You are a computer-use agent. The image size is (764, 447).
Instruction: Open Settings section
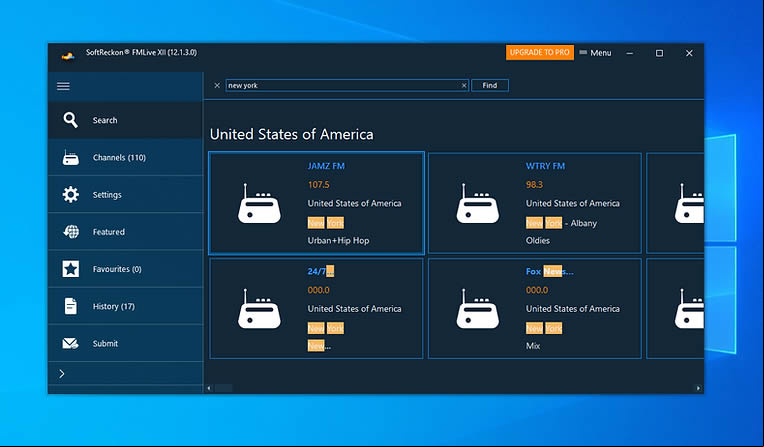click(x=126, y=194)
